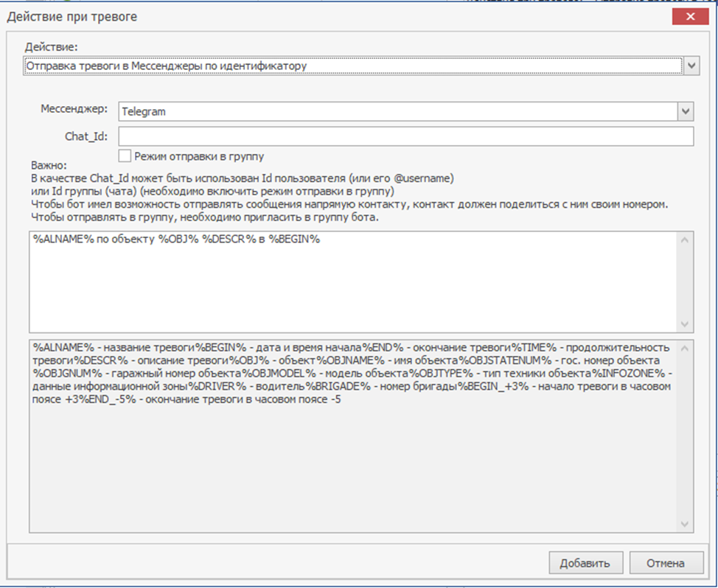Click the "Режим отправки в группу" label text
718x588 pixels.
[199, 156]
